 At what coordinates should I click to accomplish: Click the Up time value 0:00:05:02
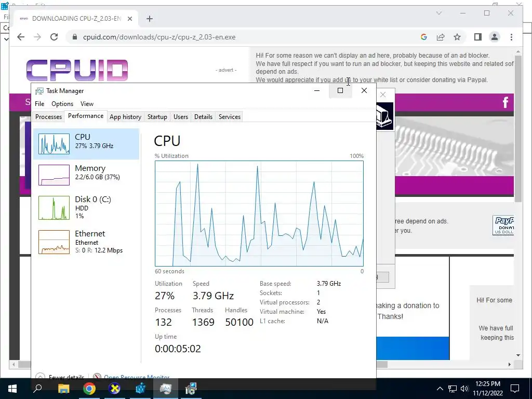click(x=178, y=349)
